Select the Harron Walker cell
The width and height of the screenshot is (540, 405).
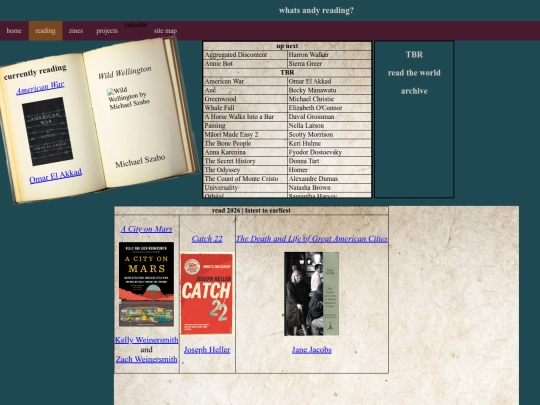pos(329,55)
